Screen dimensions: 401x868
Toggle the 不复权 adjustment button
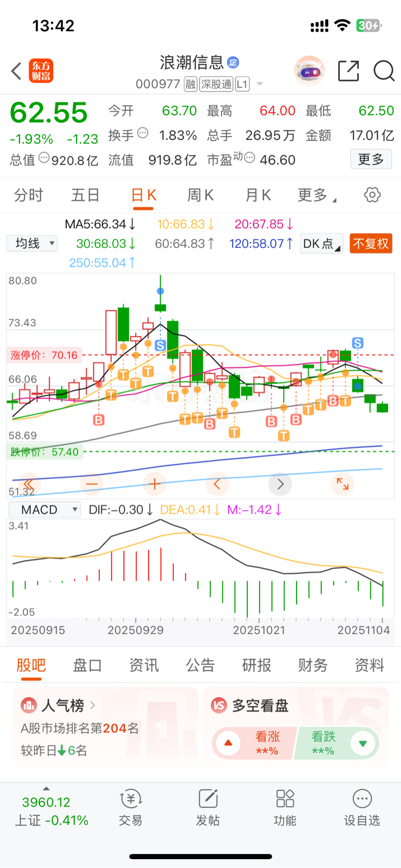click(371, 244)
